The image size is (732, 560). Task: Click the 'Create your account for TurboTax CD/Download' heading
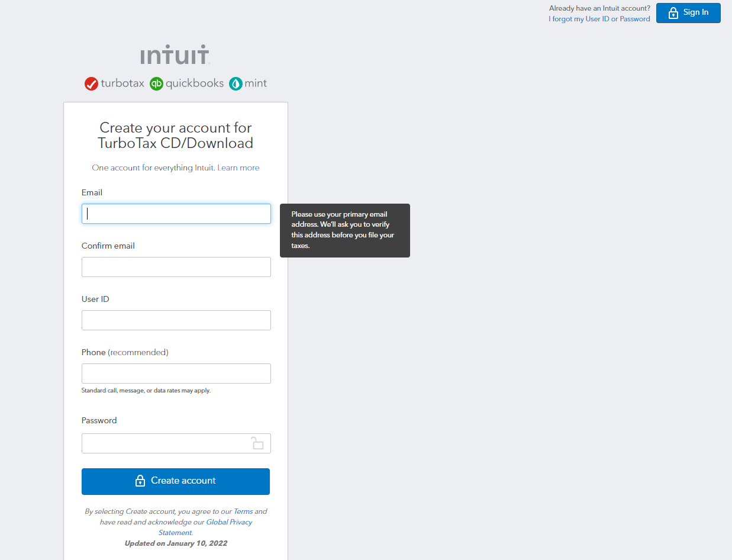coord(176,136)
